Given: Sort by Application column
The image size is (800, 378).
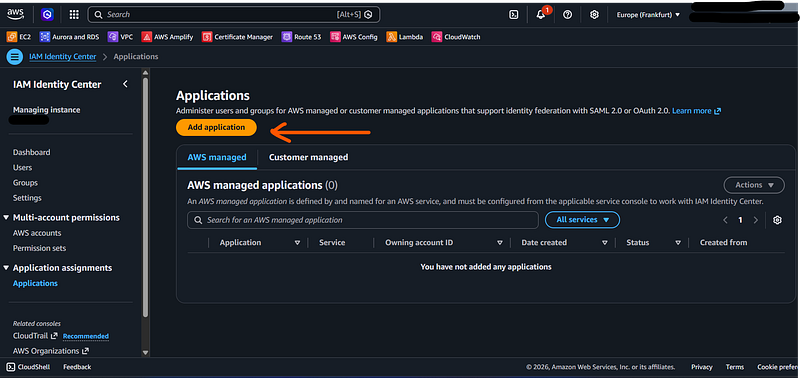Looking at the screenshot, I should coord(297,243).
